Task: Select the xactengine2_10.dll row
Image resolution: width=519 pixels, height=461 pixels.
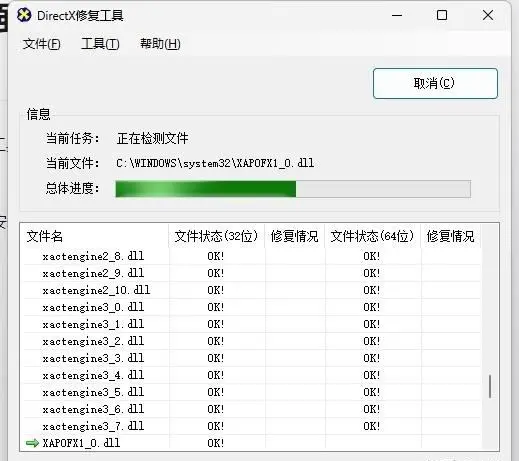Action: [x=252, y=290]
